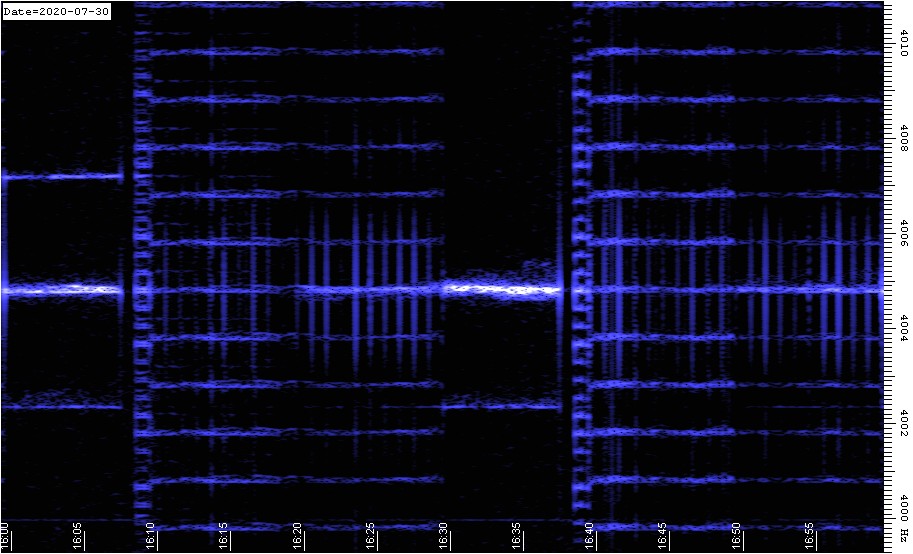Select the 16:45 time axis label
The height and width of the screenshot is (554, 913).
(663, 536)
